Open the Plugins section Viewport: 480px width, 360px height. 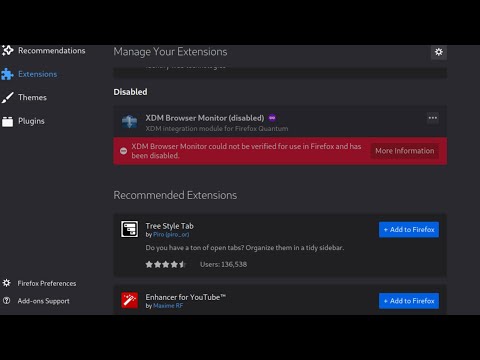[23, 121]
